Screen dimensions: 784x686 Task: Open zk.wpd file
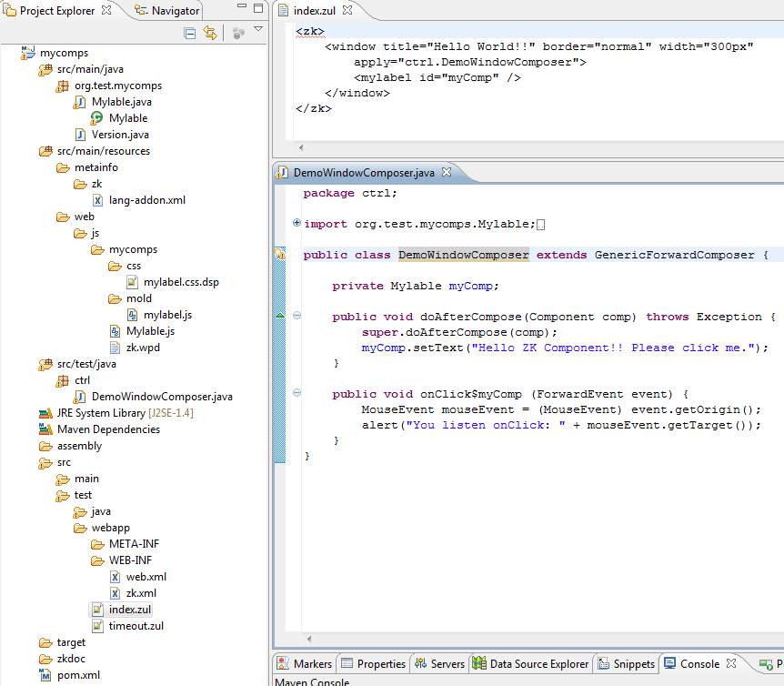[x=143, y=348]
